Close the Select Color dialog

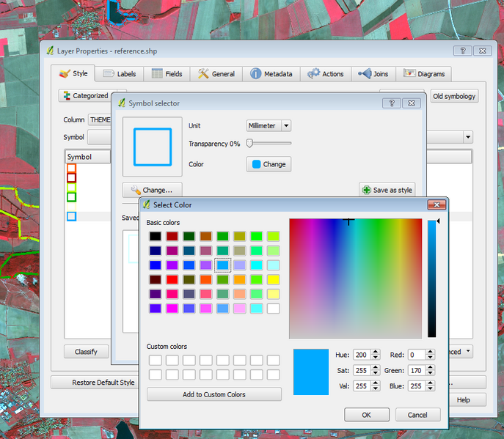coord(437,204)
